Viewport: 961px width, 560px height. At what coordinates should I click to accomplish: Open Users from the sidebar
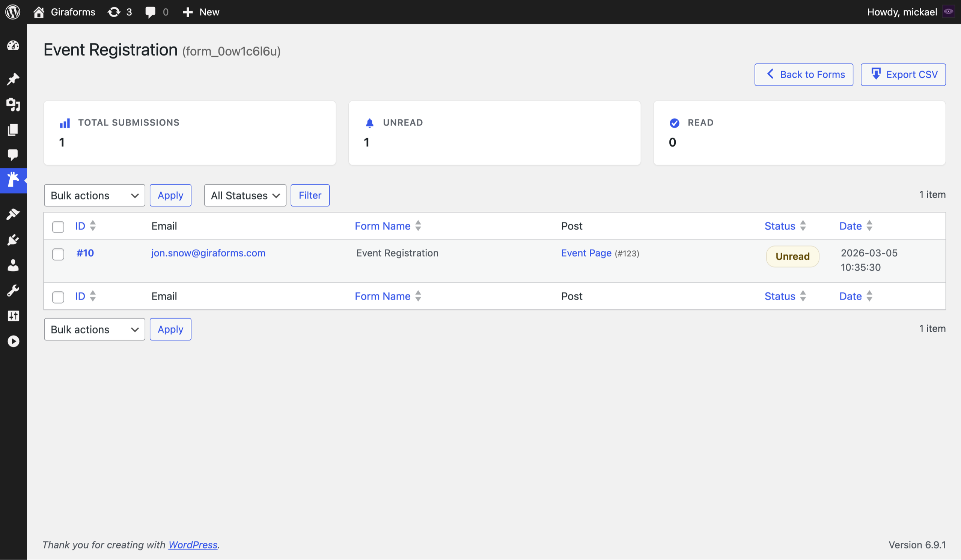tap(14, 265)
